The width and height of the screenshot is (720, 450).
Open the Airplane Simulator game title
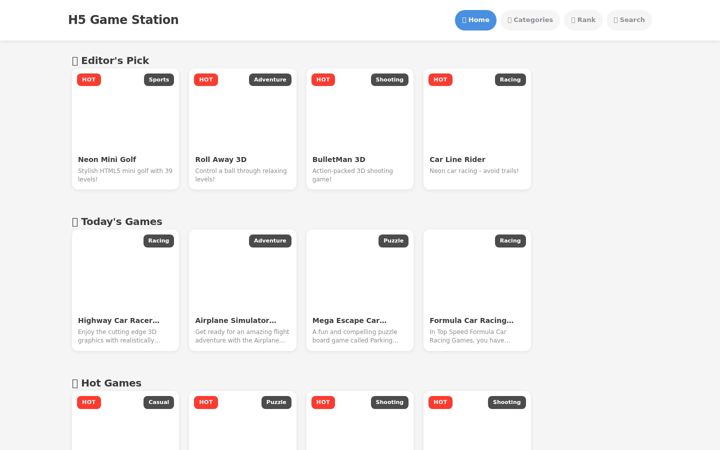[x=236, y=321]
